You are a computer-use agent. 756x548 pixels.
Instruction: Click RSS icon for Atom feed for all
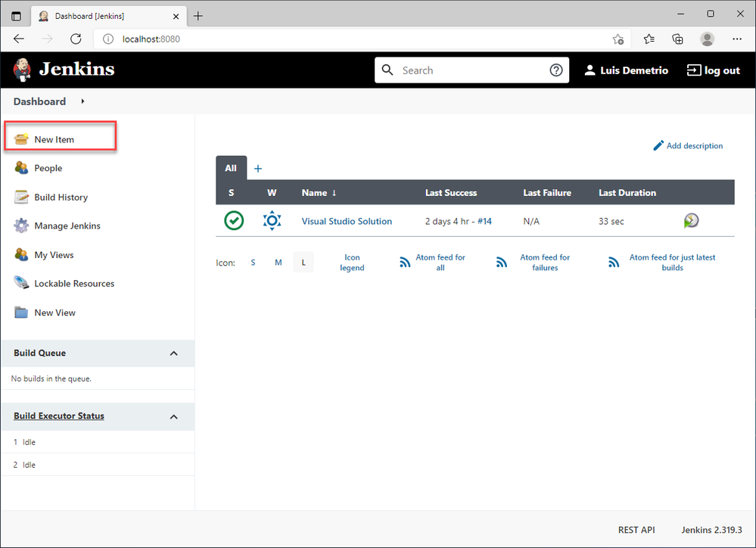(405, 263)
